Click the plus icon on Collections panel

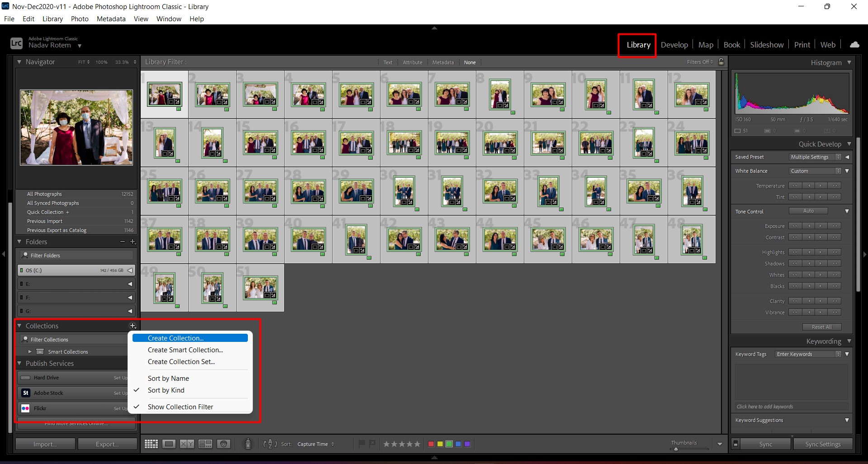(133, 326)
